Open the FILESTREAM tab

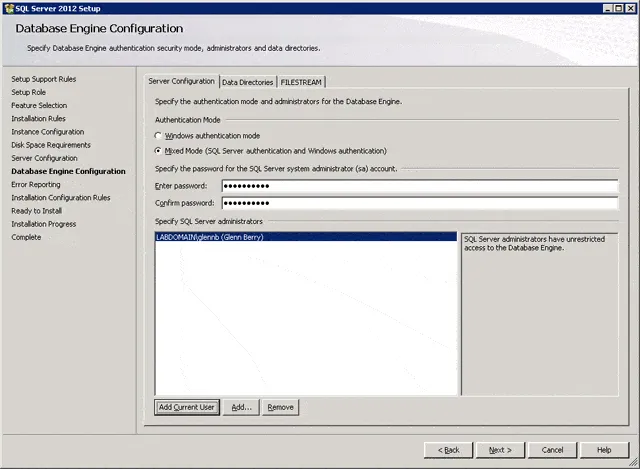tap(301, 82)
